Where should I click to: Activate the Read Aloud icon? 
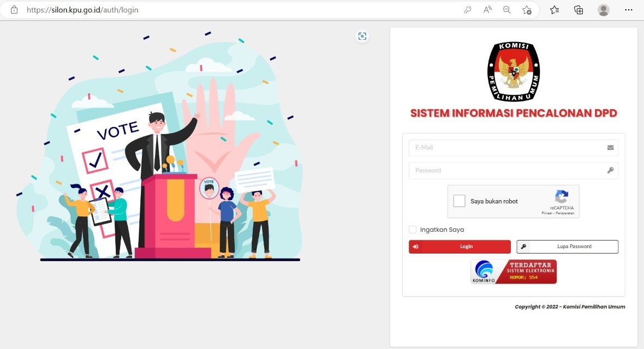coord(487,10)
